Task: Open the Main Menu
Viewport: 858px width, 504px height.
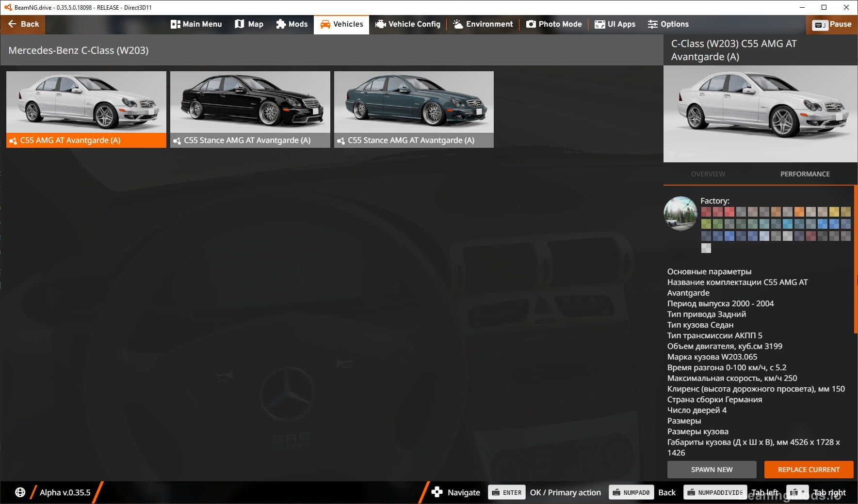Action: click(x=196, y=24)
